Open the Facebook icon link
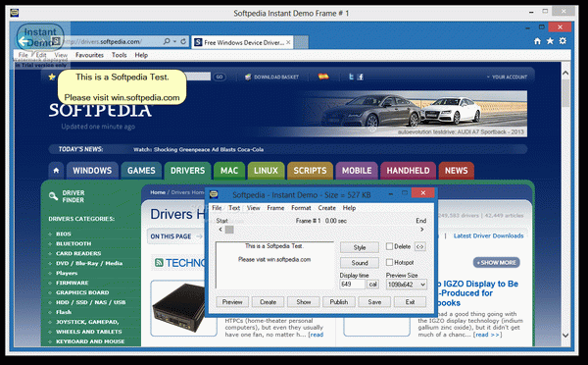 (361, 77)
